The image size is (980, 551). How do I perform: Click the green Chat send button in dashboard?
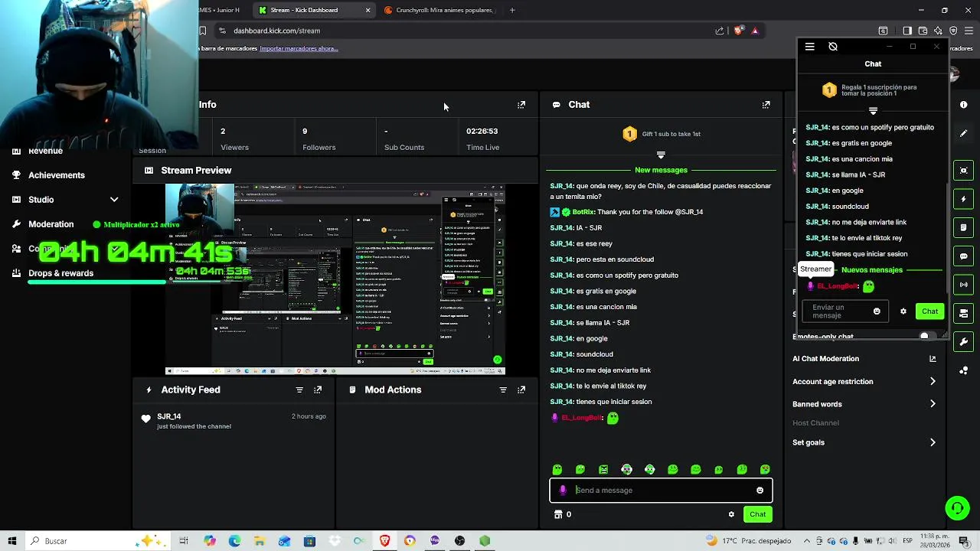(757, 514)
